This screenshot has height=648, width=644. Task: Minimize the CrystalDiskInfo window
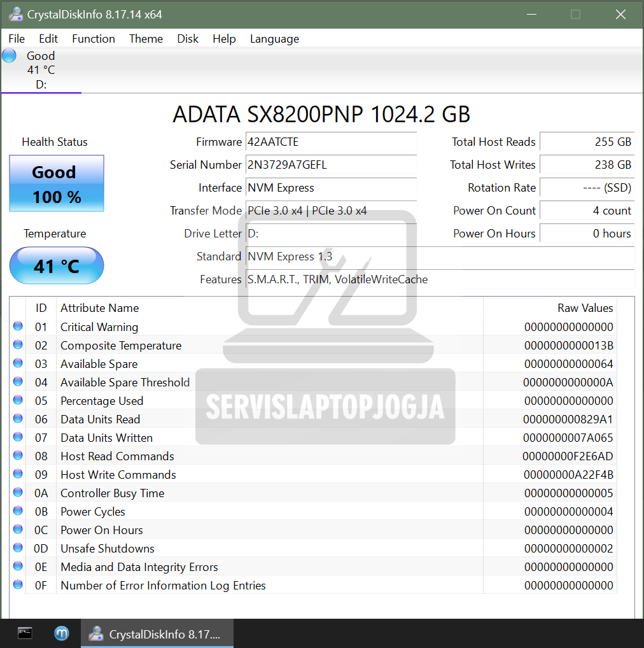pyautogui.click(x=531, y=15)
